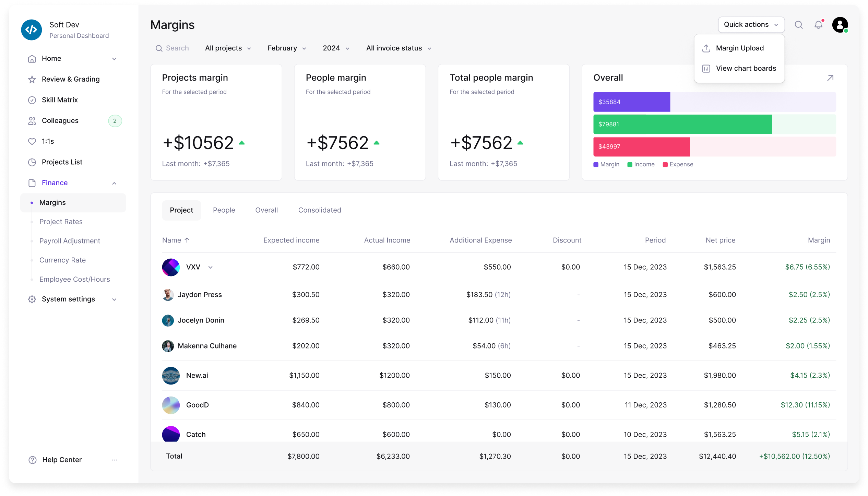Click the Soft Dev code logo

[32, 30]
